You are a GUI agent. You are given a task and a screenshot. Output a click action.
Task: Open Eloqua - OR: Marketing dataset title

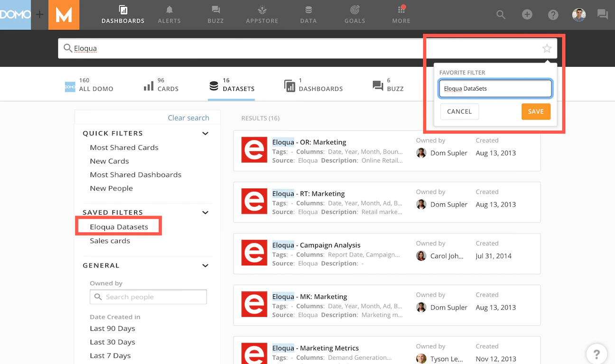[309, 142]
